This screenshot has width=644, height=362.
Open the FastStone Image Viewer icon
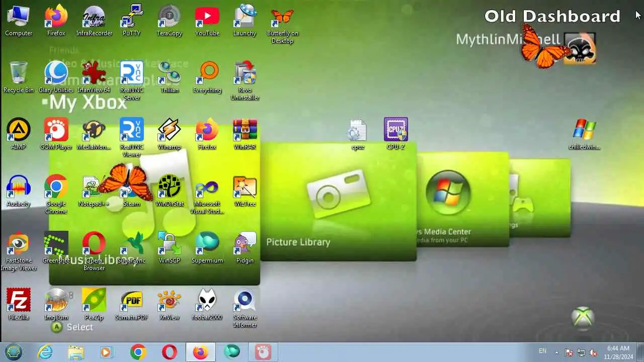(x=19, y=251)
